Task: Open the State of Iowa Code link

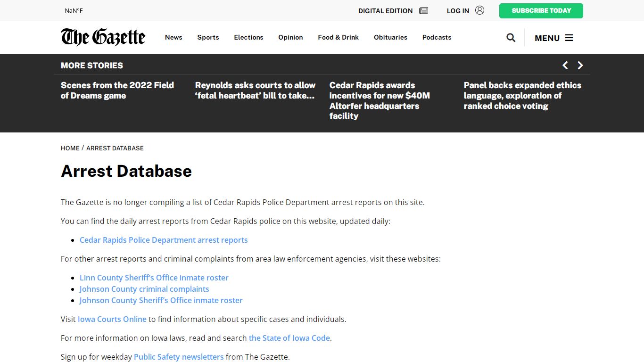Action: tap(289, 338)
